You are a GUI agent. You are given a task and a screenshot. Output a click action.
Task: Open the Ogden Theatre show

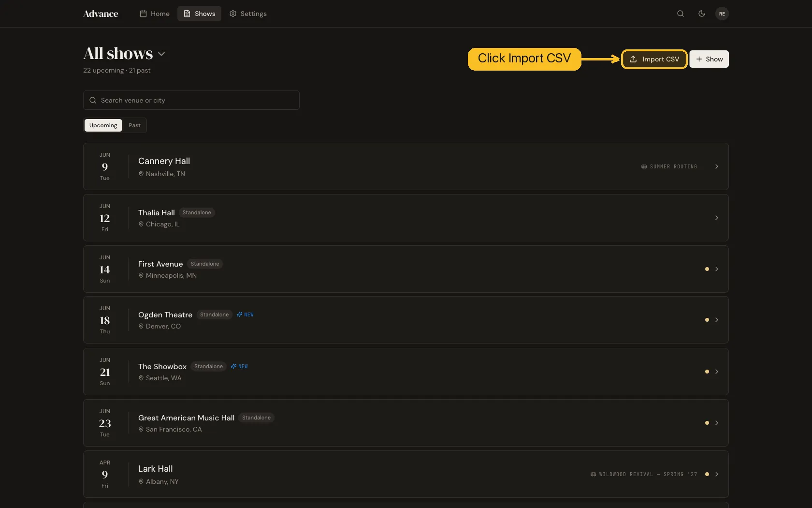click(406, 320)
